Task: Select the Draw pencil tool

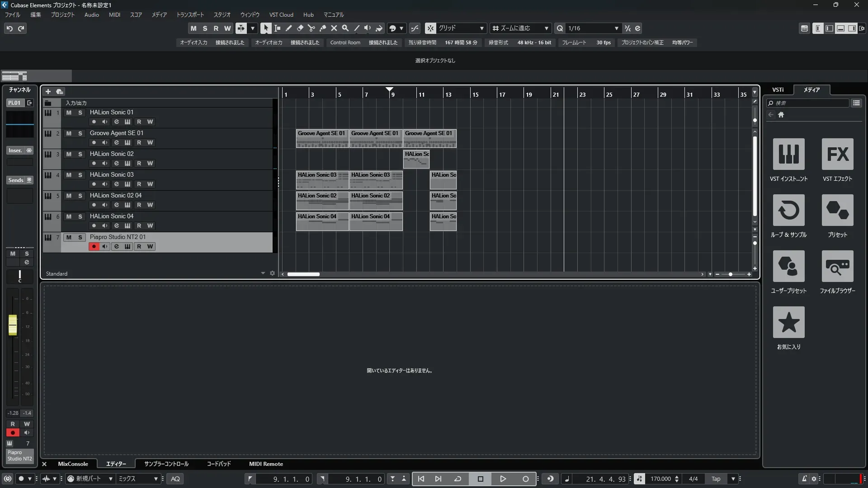Action: pyautogui.click(x=289, y=28)
